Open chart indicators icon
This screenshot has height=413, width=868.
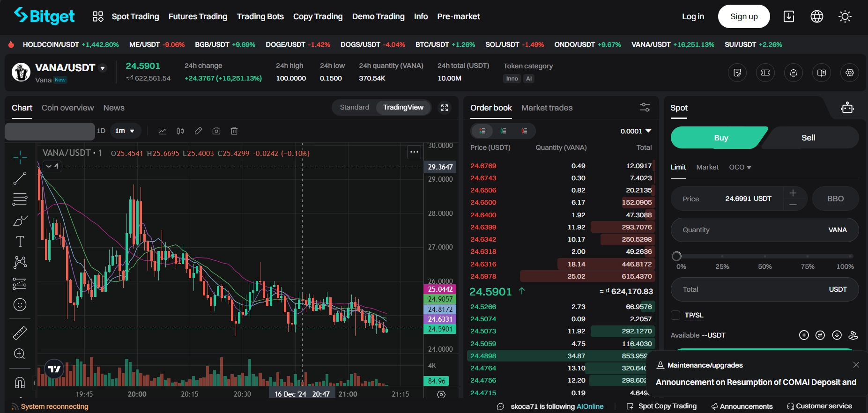click(162, 131)
